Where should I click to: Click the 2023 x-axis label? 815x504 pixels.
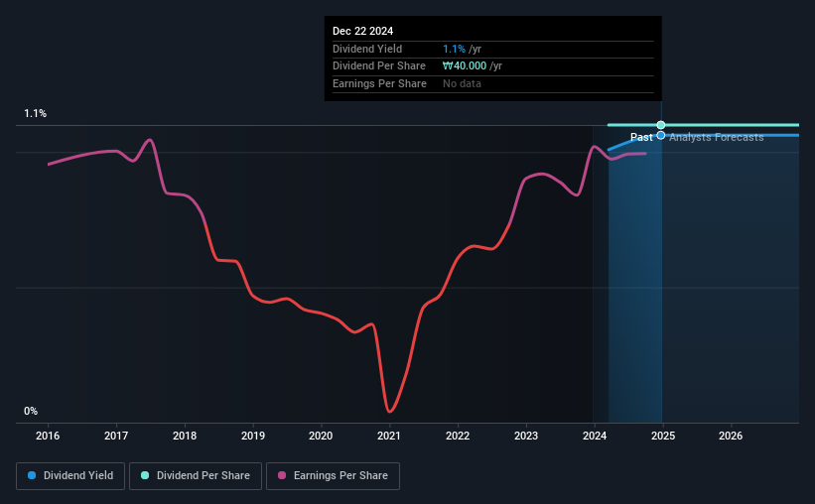tap(526, 436)
